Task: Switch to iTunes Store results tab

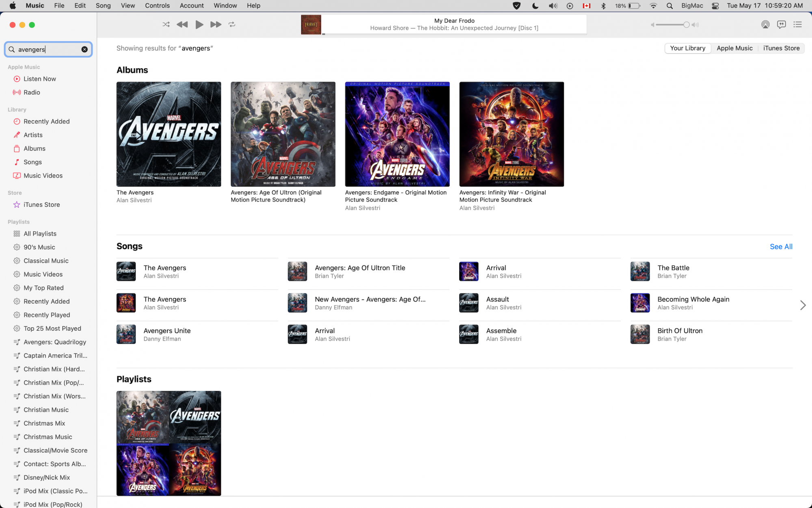Action: 781,48
